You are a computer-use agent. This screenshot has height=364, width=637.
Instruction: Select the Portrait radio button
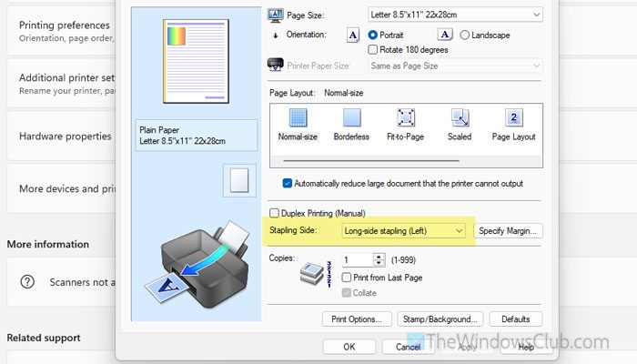pyautogui.click(x=372, y=35)
